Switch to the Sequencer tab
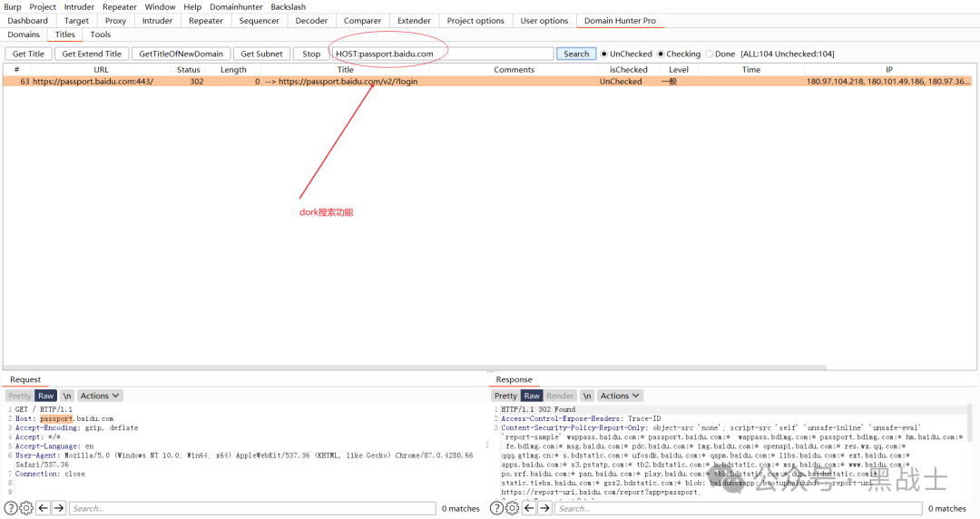Screen dimensions: 980x519 pos(259,21)
